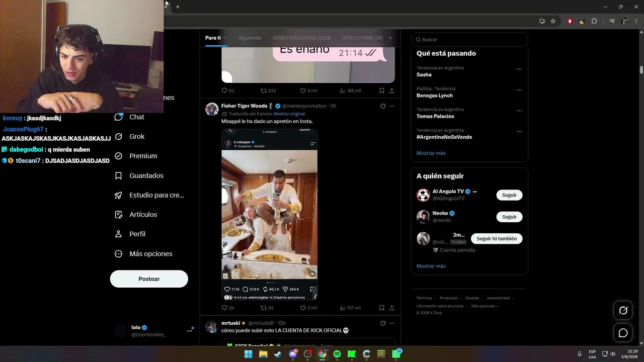Open Steam from the taskbar
This screenshot has height=362, width=644.
278,354
